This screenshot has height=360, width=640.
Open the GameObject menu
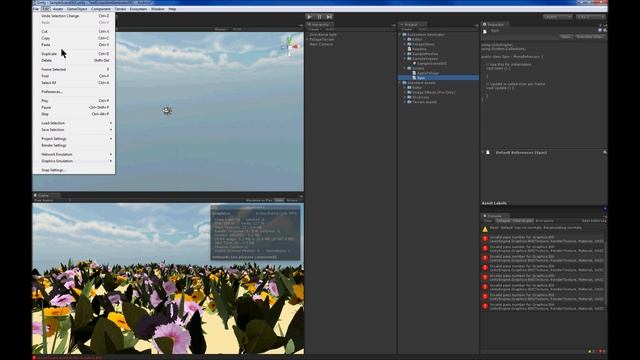click(77, 9)
